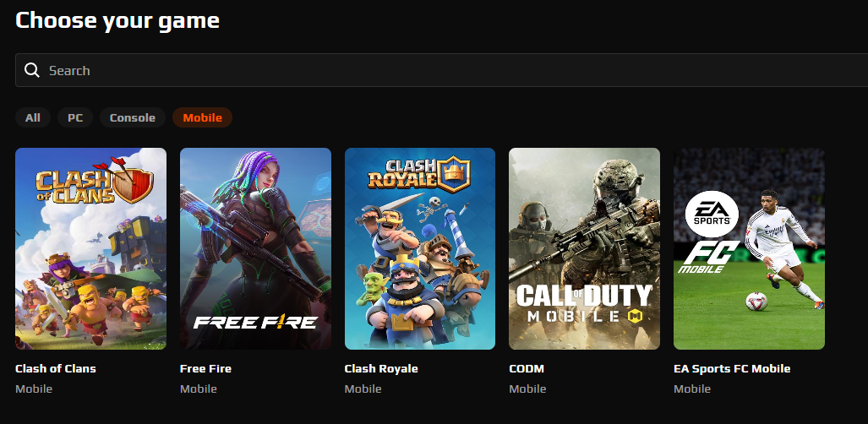868x424 pixels.
Task: Open the EA Sports FC Mobile title link
Action: [732, 368]
